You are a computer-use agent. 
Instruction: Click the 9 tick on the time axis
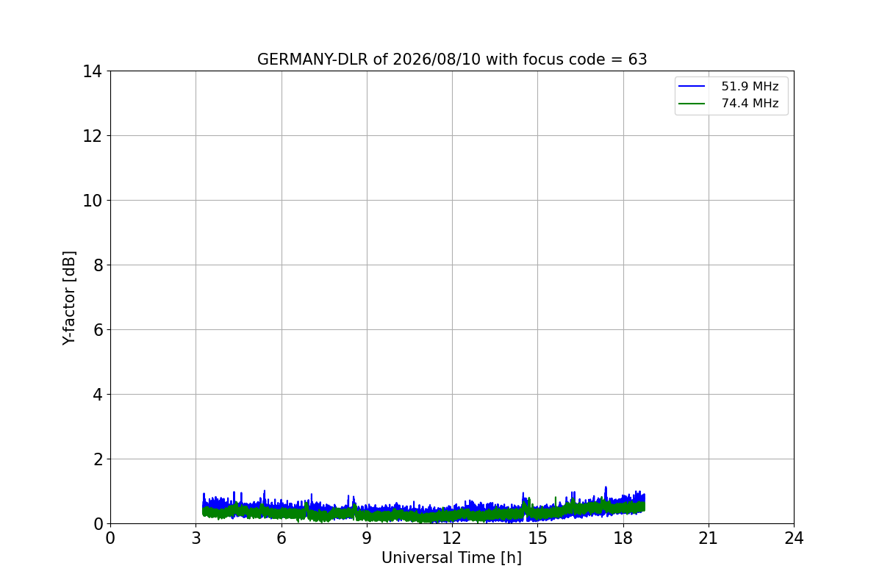pyautogui.click(x=367, y=538)
